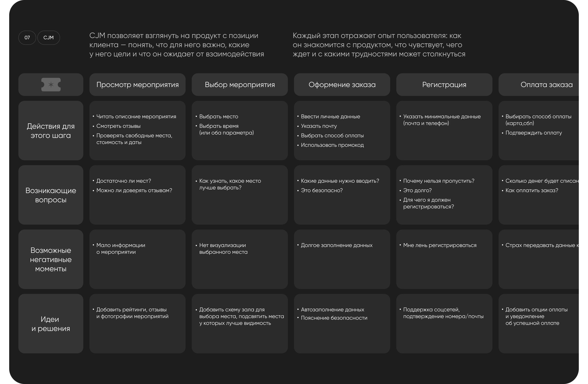
Task: Click the Автозаполнение данных idea item
Action: [x=332, y=310]
